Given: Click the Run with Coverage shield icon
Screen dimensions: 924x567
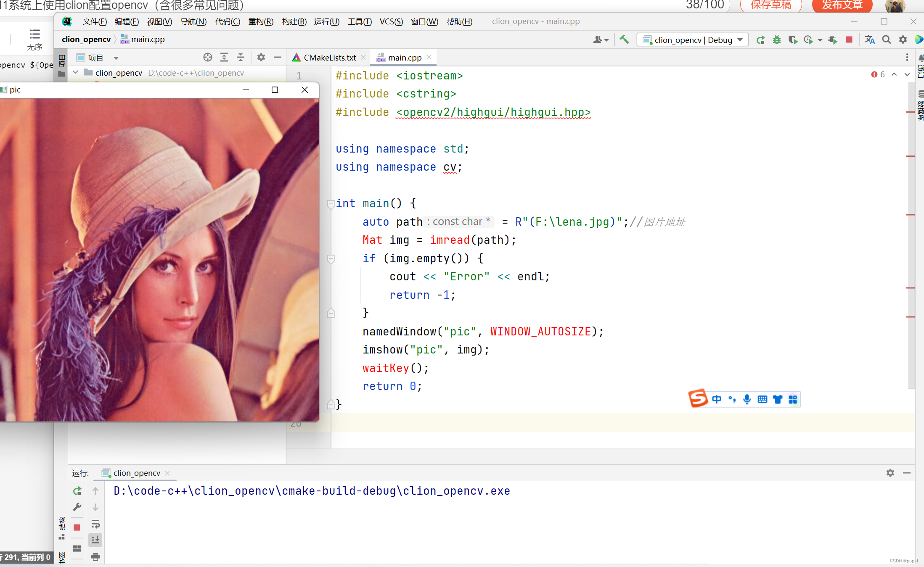Looking at the screenshot, I should 792,40.
